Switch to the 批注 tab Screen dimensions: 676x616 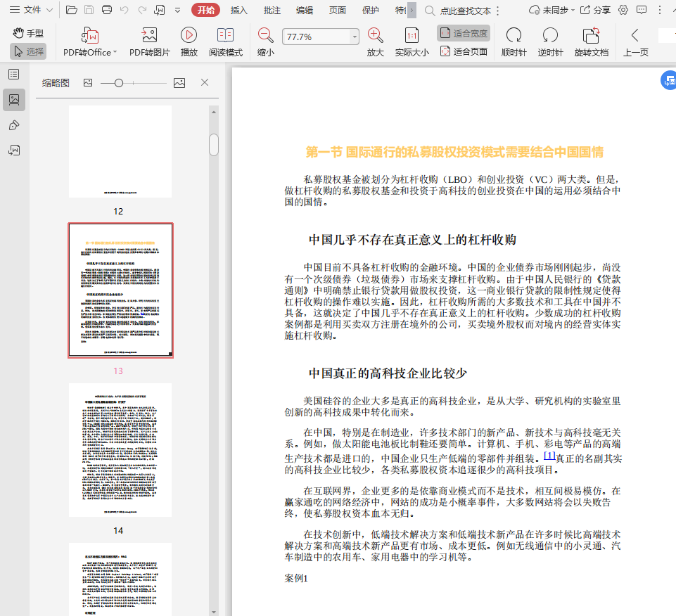[x=272, y=10]
